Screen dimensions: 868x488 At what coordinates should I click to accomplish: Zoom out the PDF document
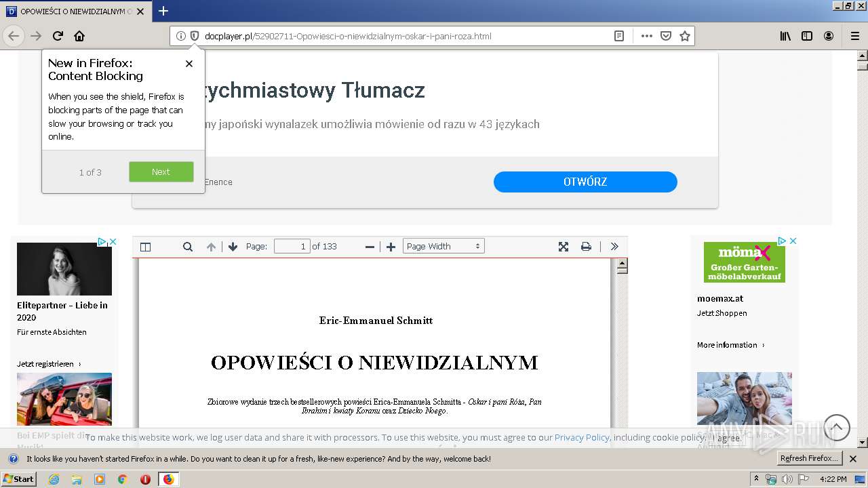click(x=370, y=247)
